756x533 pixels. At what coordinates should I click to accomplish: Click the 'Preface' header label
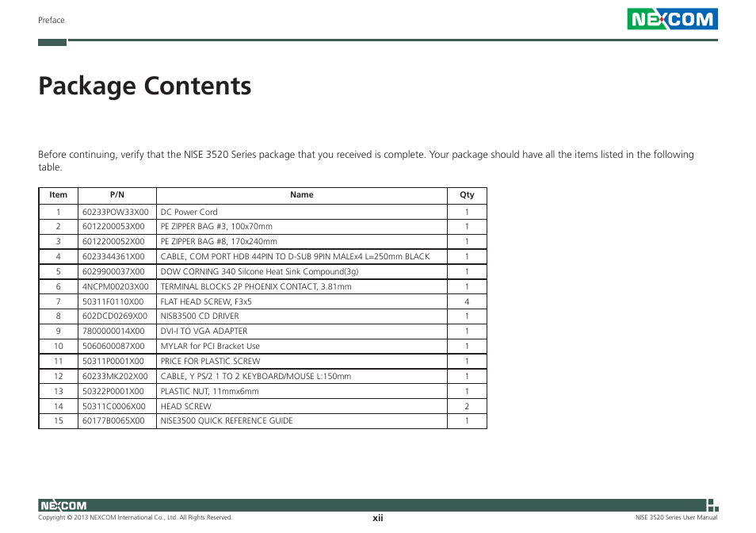(51, 21)
